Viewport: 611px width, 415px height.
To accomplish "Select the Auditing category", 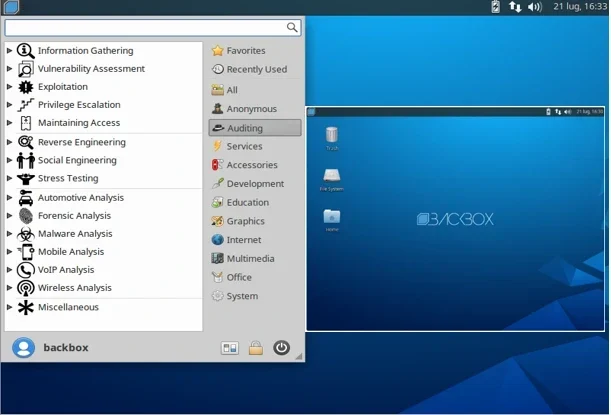I will [255, 128].
